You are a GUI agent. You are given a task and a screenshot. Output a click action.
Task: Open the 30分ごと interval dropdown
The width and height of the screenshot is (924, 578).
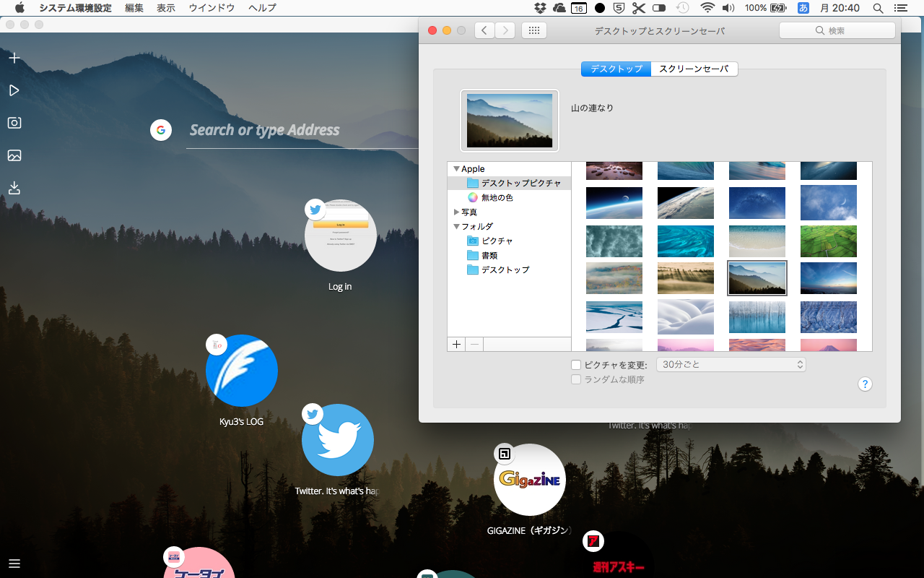click(731, 365)
